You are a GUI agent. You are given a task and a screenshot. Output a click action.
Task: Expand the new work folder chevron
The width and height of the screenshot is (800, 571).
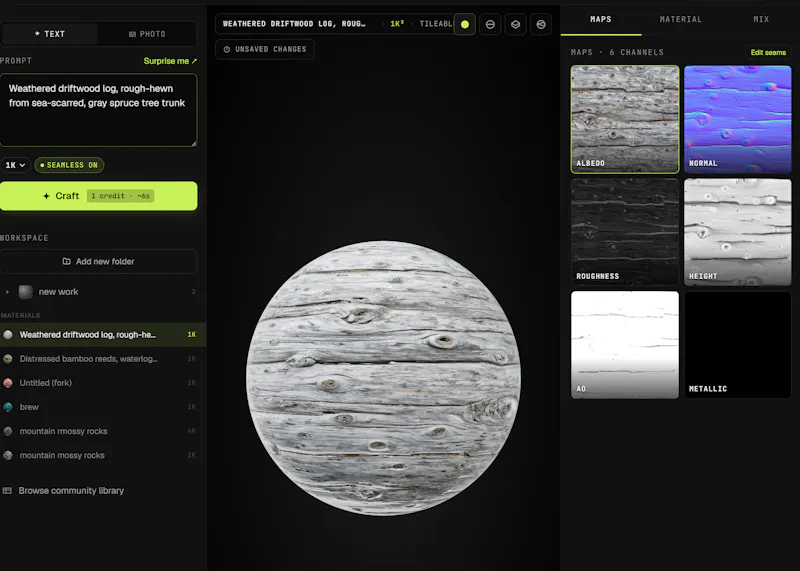7,292
